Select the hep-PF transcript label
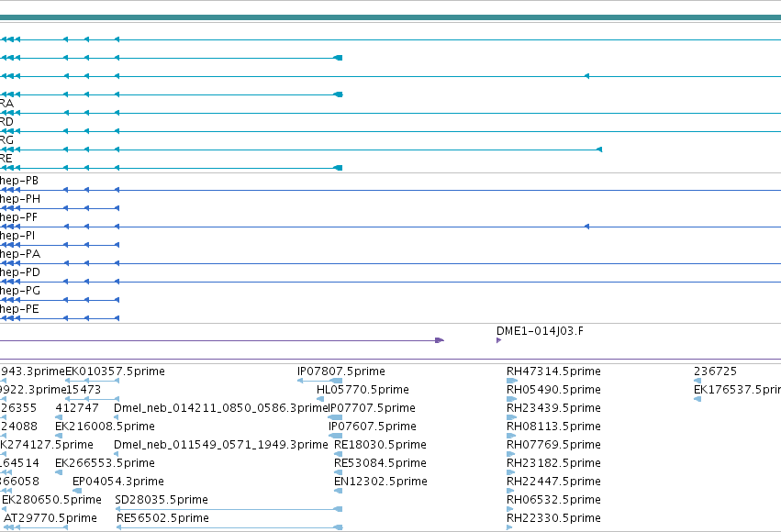This screenshot has width=781, height=532. point(18,217)
